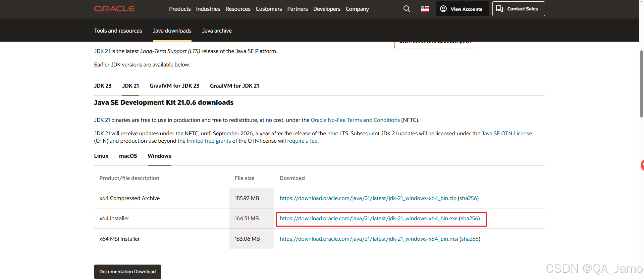
Task: Open the Industries menu
Action: pyautogui.click(x=208, y=9)
